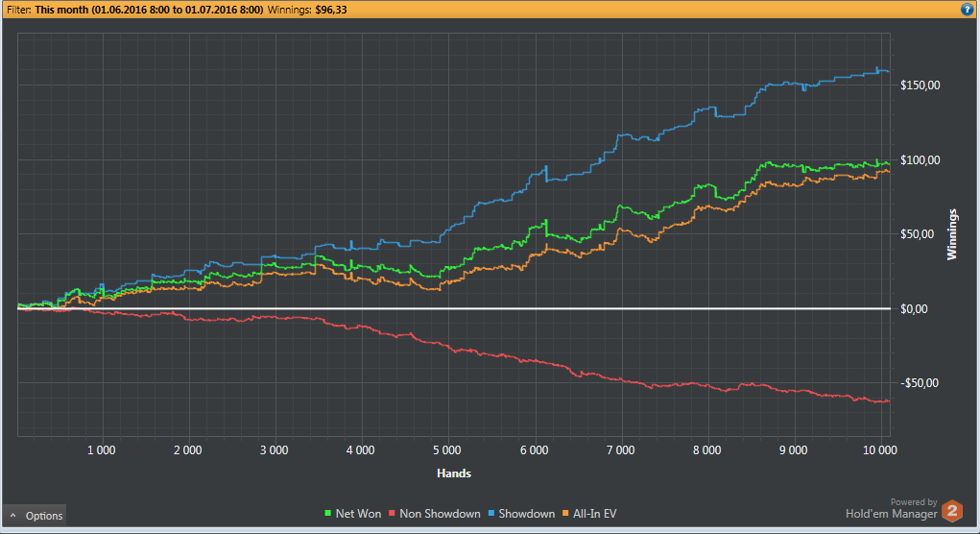Click the 3 000 hands axis label
This screenshot has width=980, height=534.
coord(274,450)
